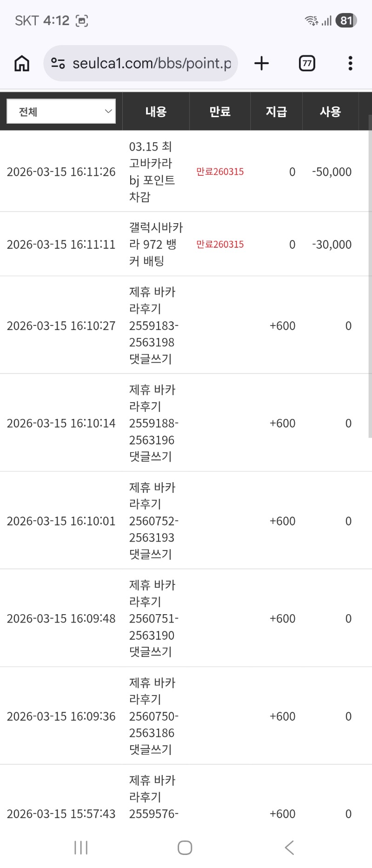The width and height of the screenshot is (372, 868).
Task: Tap Android recent apps button
Action: (x=81, y=848)
